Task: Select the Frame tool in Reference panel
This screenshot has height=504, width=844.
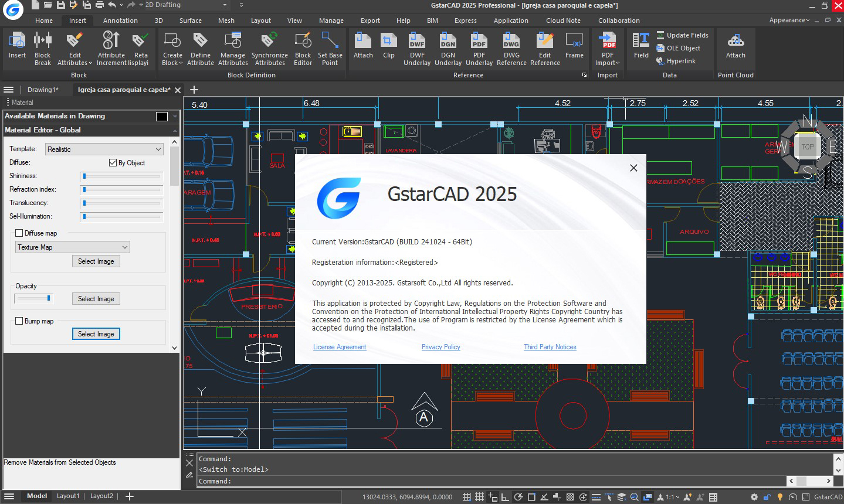Action: [x=574, y=46]
